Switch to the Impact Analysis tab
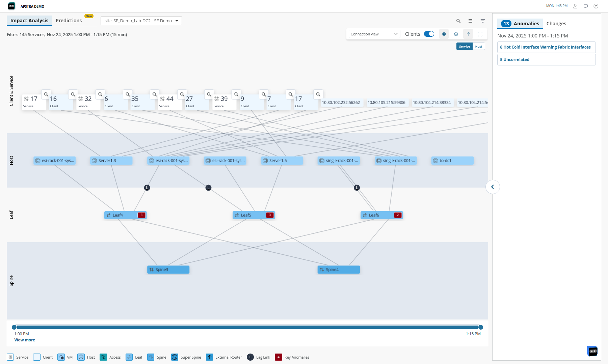 coord(29,21)
